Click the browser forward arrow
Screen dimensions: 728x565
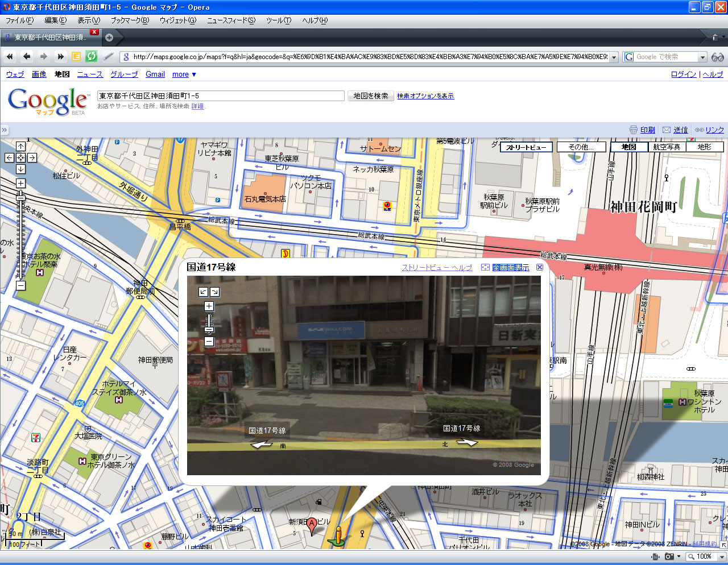[43, 57]
